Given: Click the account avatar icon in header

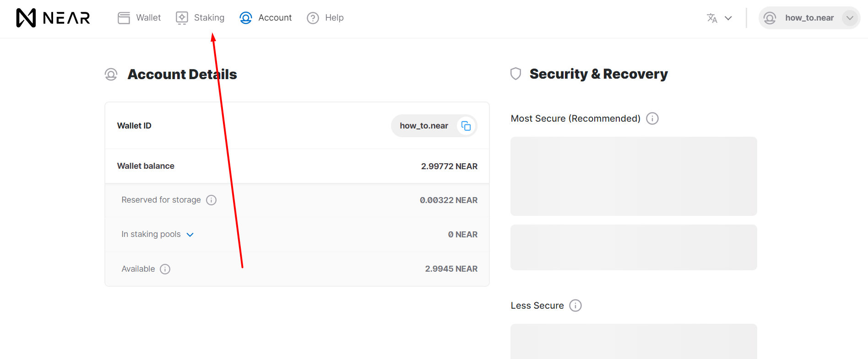Looking at the screenshot, I should [x=770, y=18].
